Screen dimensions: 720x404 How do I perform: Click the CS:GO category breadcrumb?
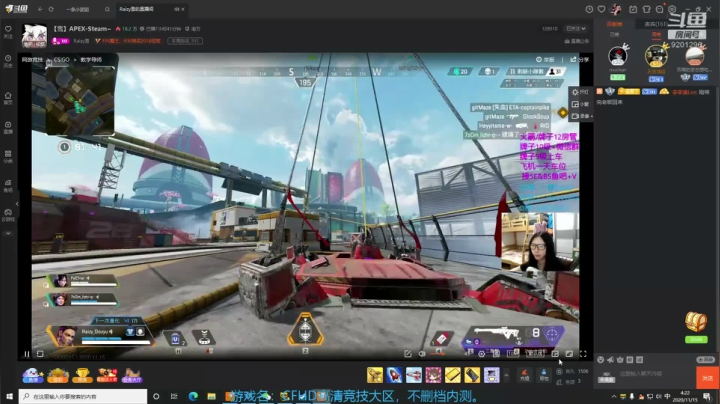[62, 60]
